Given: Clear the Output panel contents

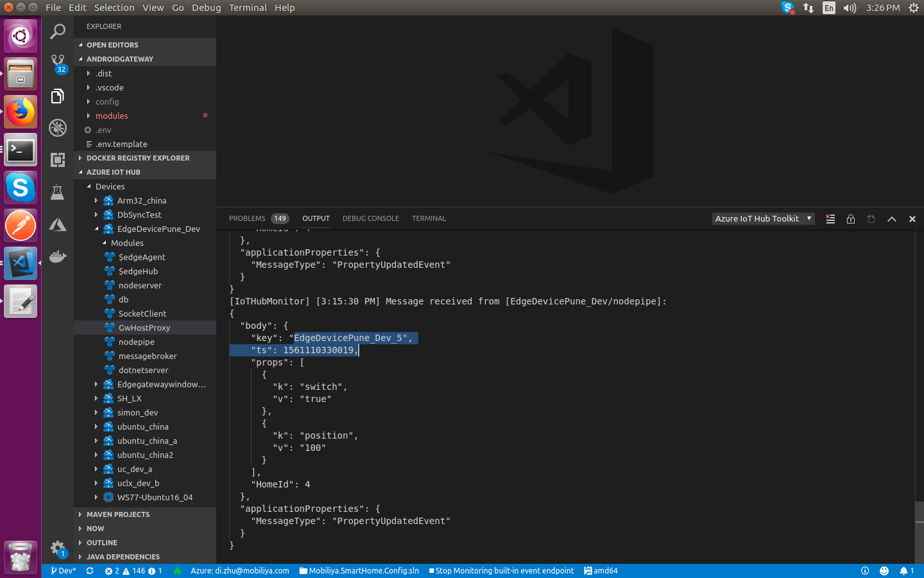Looking at the screenshot, I should click(x=830, y=219).
